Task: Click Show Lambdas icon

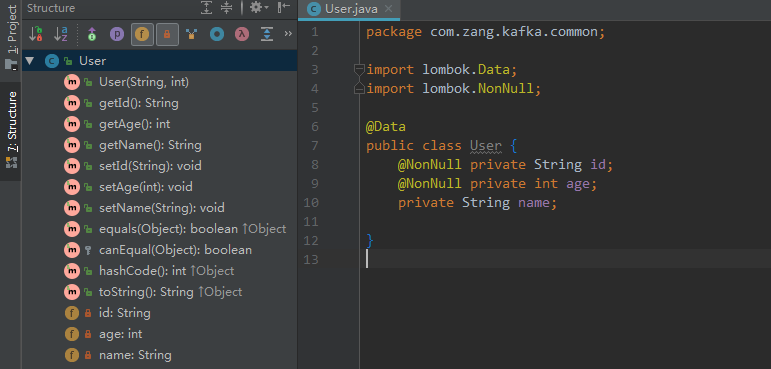Action: click(241, 34)
